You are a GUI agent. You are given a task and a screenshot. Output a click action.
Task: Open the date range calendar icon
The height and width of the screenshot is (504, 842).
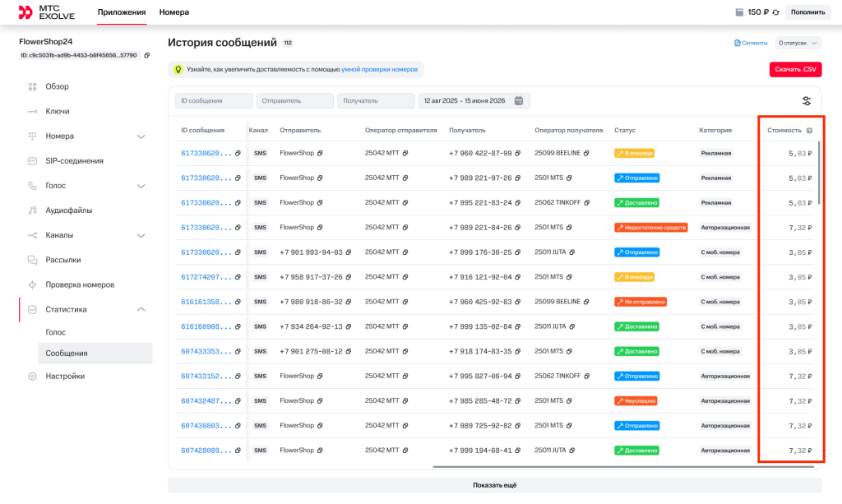point(519,101)
